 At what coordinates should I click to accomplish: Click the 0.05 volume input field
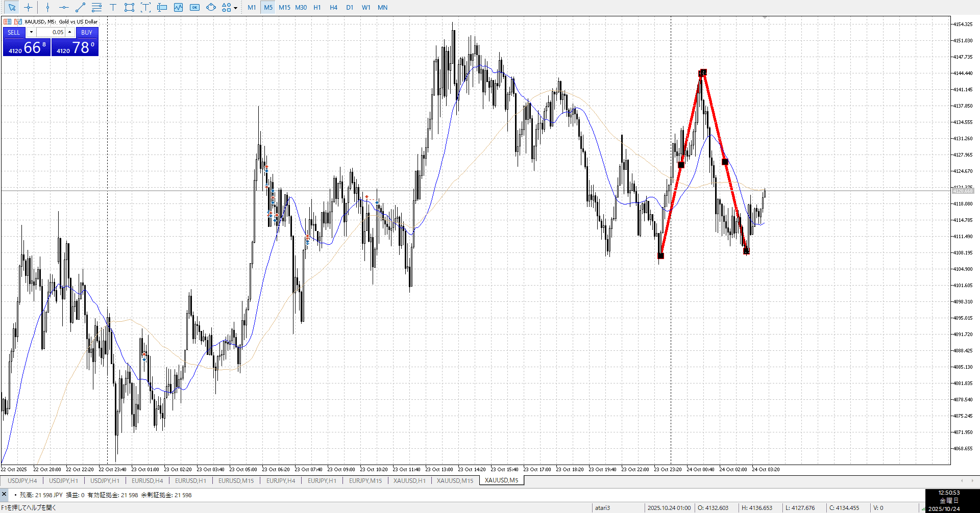pyautogui.click(x=51, y=32)
